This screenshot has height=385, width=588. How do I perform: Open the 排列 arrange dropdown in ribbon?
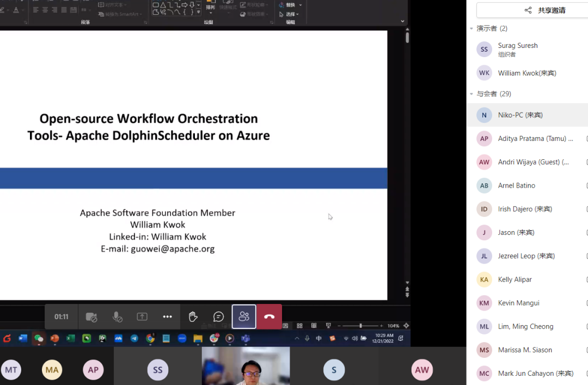pos(210,8)
